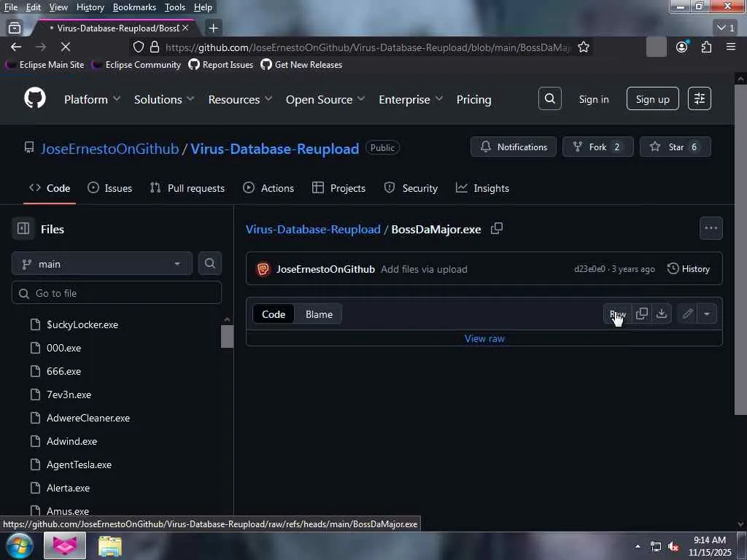The height and width of the screenshot is (560, 747).
Task: Click the Pricing link
Action: point(473,99)
